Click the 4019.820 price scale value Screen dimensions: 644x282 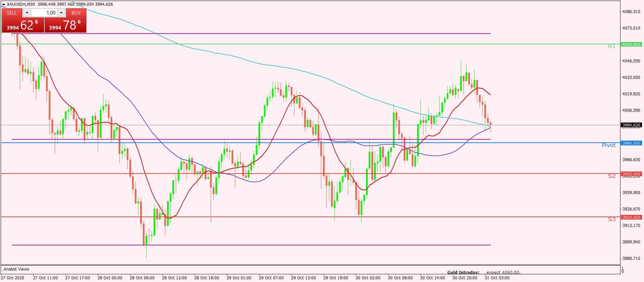(x=631, y=94)
